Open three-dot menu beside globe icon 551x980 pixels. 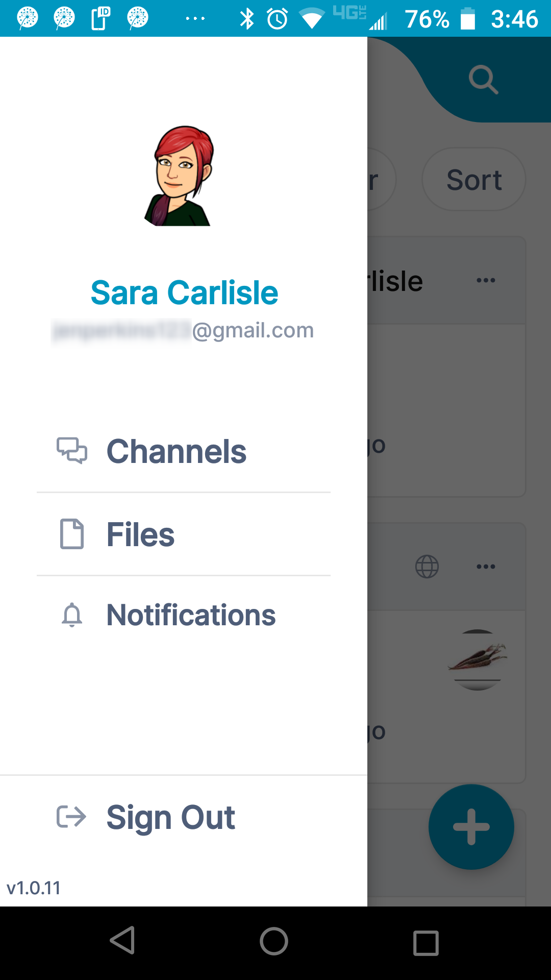486,567
